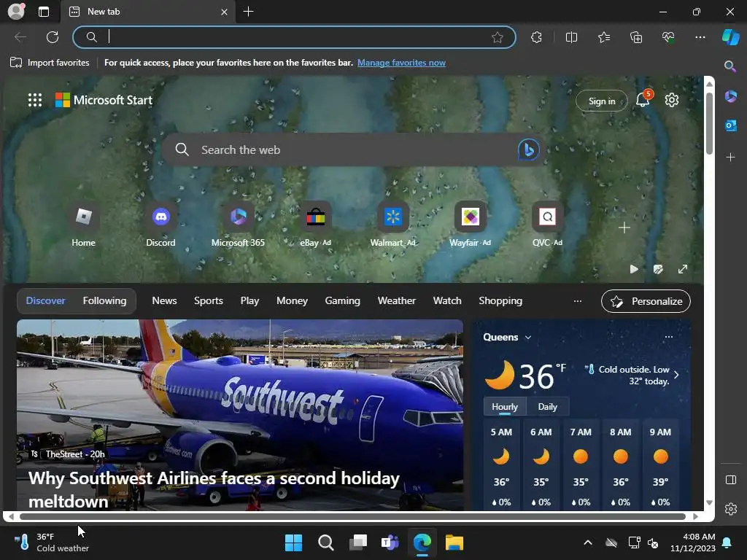Open the Shopping tab
747x560 pixels.
click(x=500, y=301)
